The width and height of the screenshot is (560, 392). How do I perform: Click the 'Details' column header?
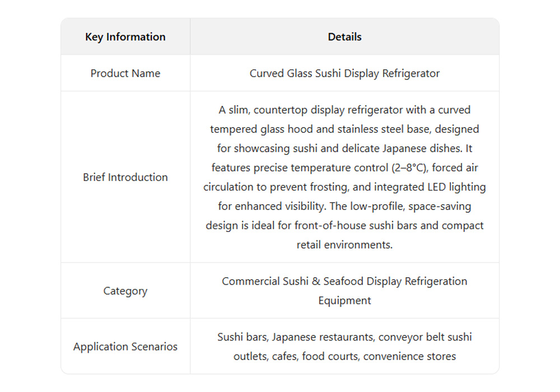(x=344, y=37)
